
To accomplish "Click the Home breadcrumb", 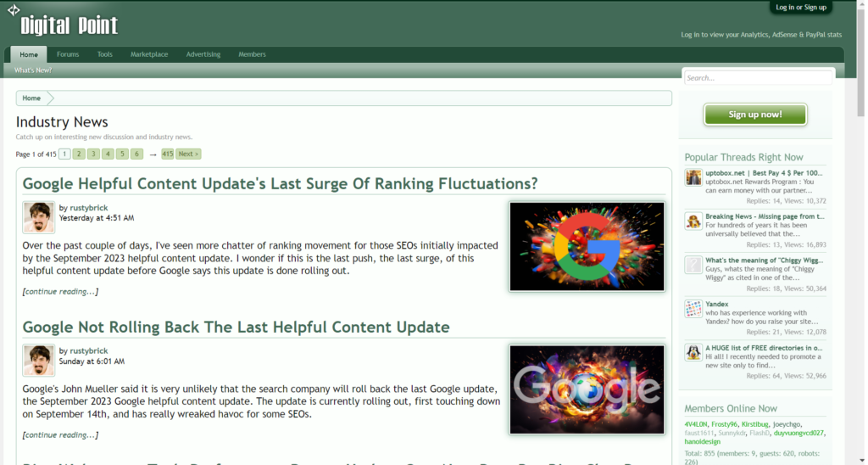I will tap(31, 98).
